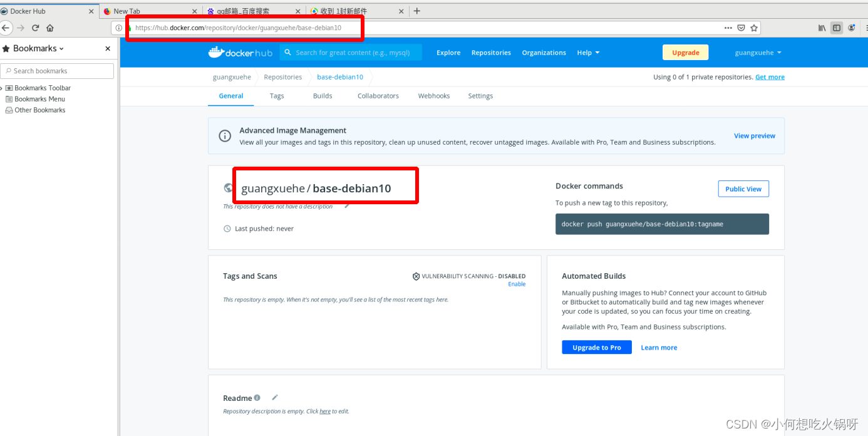Close the Bookmarks sidebar
The width and height of the screenshot is (868, 436).
108,48
